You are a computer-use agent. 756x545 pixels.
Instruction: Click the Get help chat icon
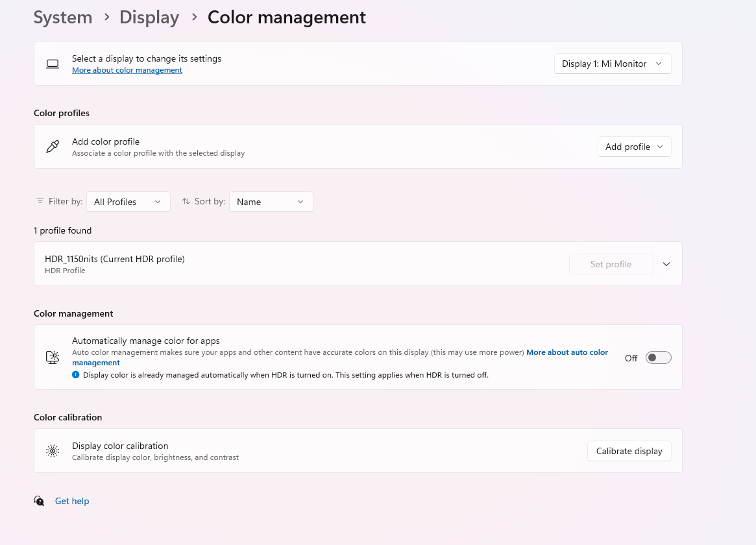[x=39, y=501]
